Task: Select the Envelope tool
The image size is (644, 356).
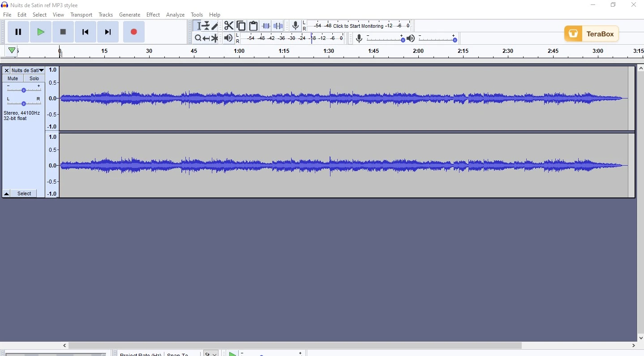Action: tap(206, 26)
